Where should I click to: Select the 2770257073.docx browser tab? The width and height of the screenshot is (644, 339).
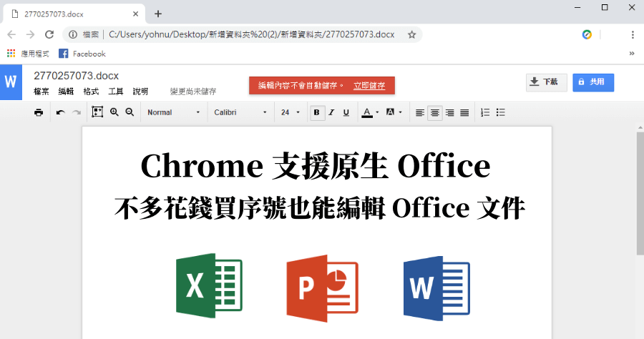coord(74,14)
